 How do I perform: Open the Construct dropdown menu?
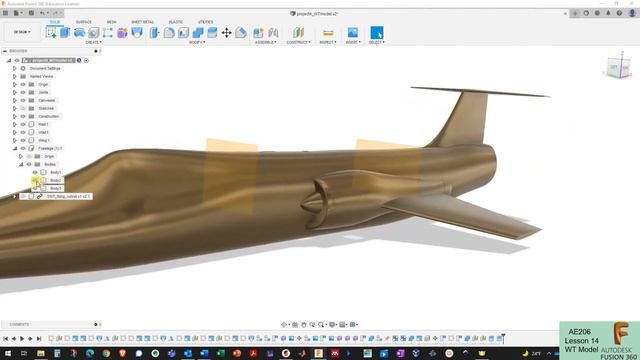point(298,42)
